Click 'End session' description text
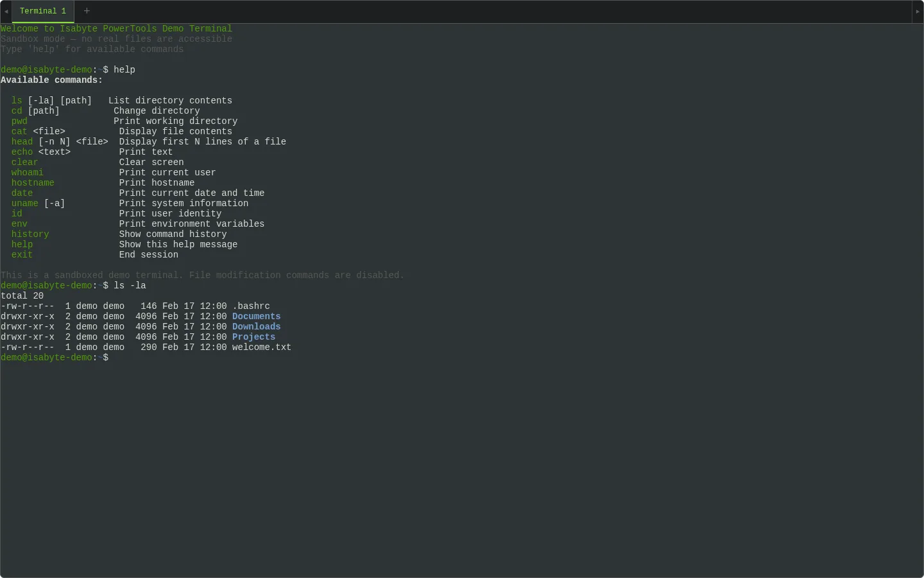The width and height of the screenshot is (924, 578). click(x=149, y=255)
